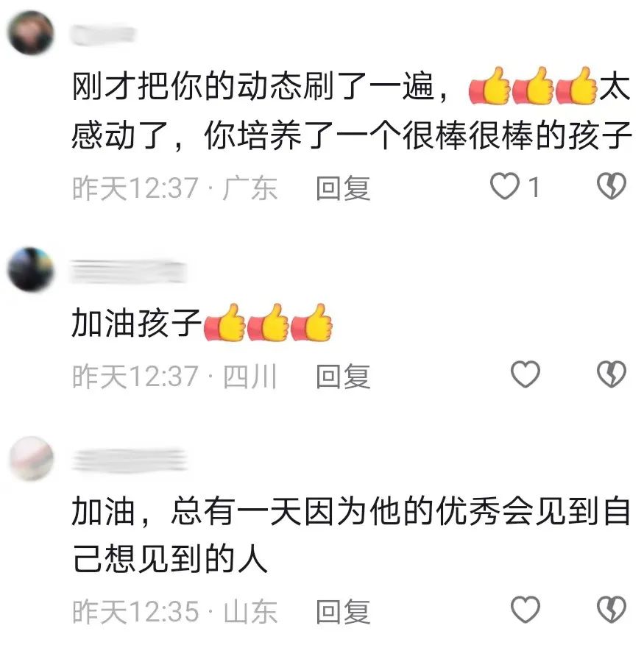Select the comment starting 加油，总有一天

(351, 535)
